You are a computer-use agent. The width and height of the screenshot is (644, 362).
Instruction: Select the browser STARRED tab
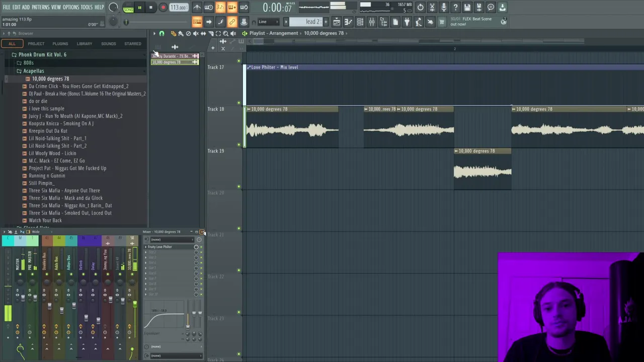133,44
